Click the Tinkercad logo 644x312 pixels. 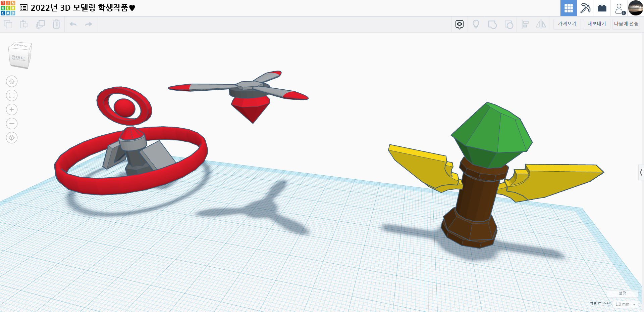pos(8,8)
